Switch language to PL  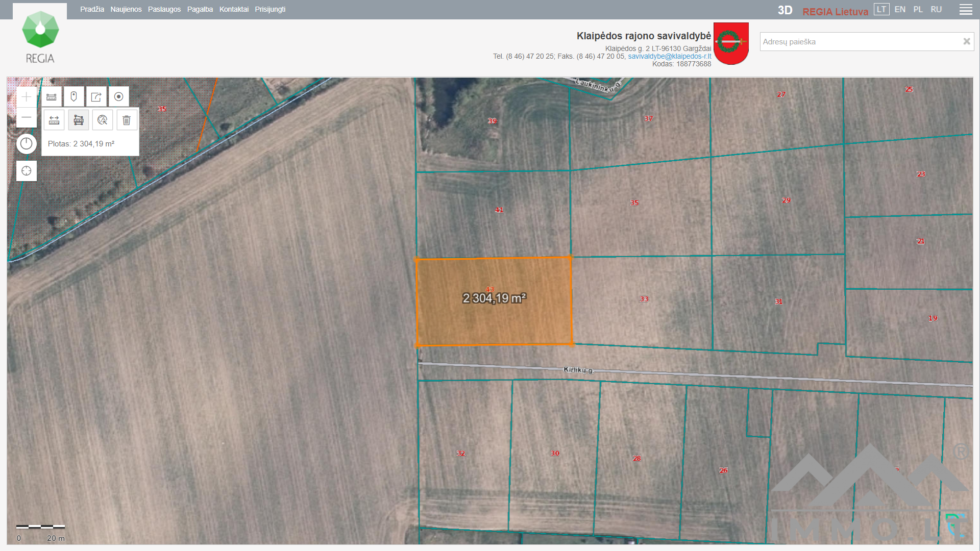tap(918, 9)
